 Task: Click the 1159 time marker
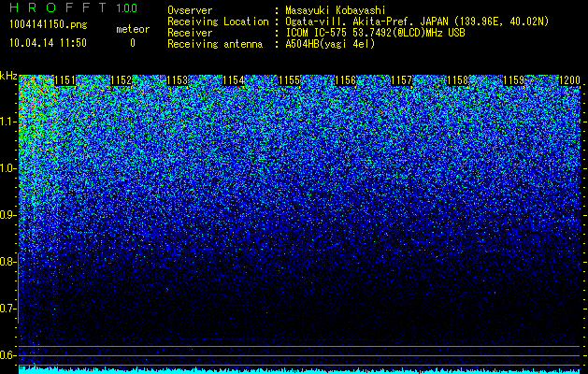[x=514, y=80]
